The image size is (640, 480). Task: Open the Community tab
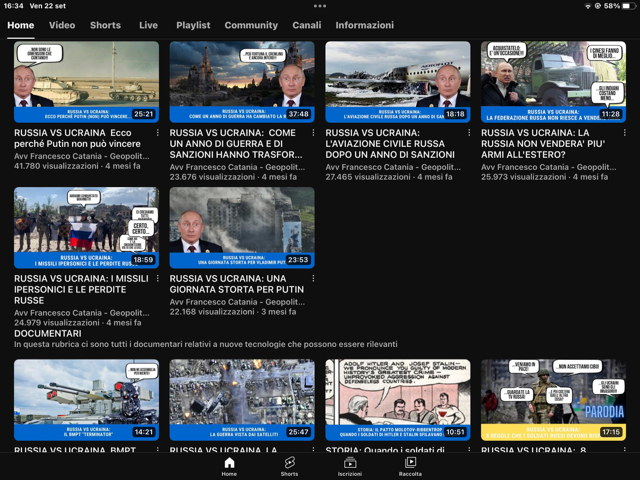click(251, 25)
